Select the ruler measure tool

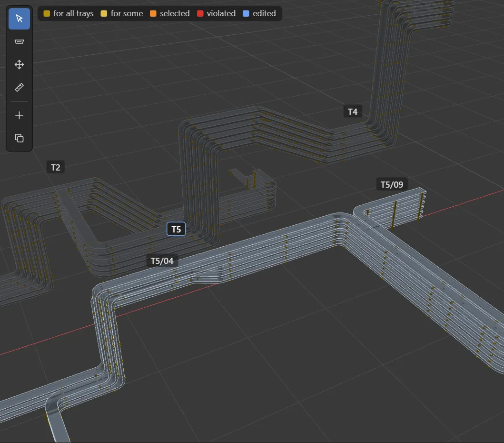pos(20,88)
